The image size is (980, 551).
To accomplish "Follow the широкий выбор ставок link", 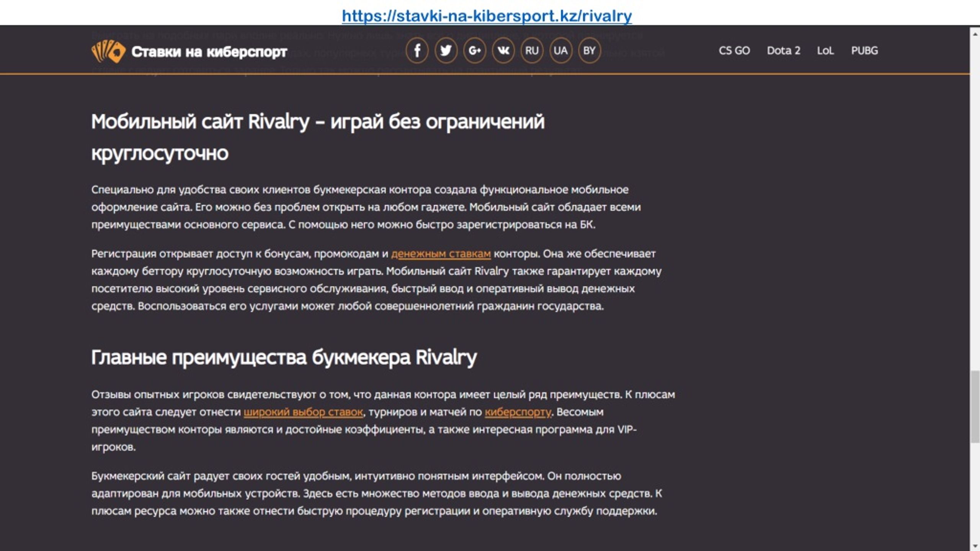I will 303,412.
